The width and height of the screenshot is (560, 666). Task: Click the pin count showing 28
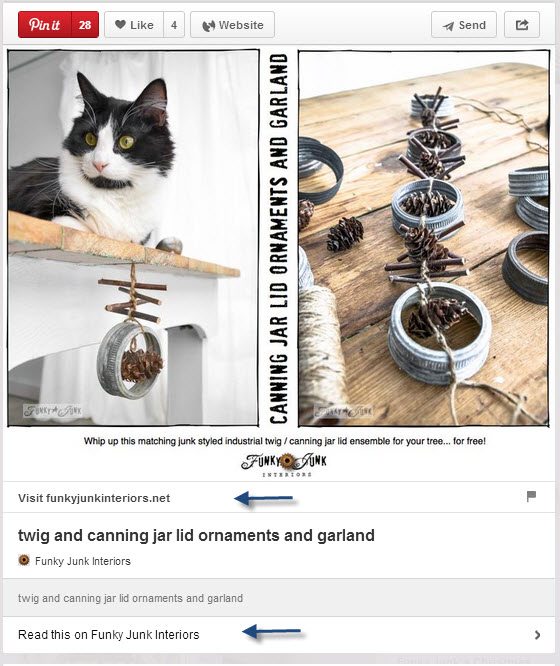pyautogui.click(x=85, y=25)
